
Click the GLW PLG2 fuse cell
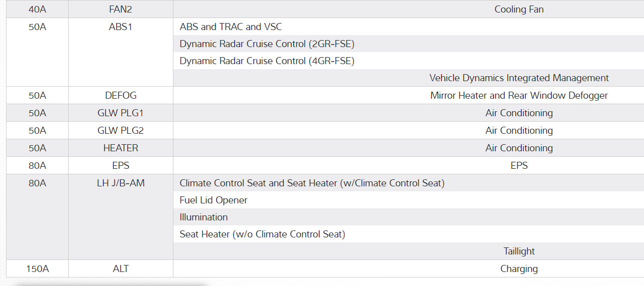pos(120,130)
